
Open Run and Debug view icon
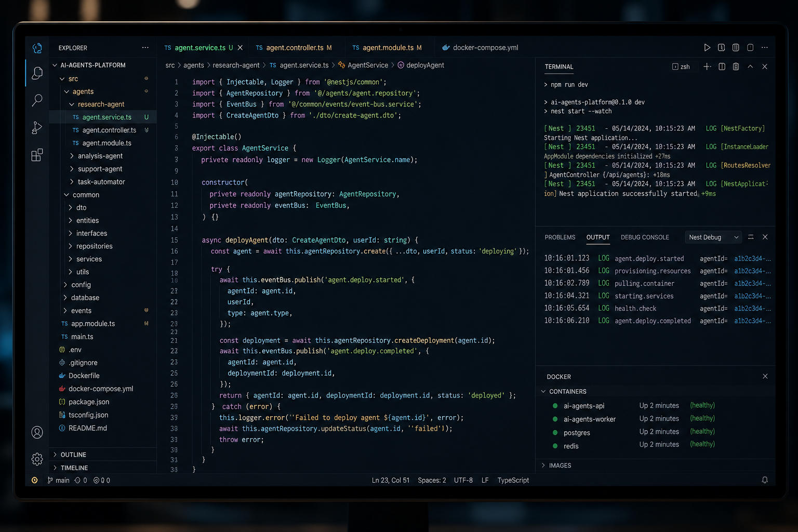pos(37,127)
